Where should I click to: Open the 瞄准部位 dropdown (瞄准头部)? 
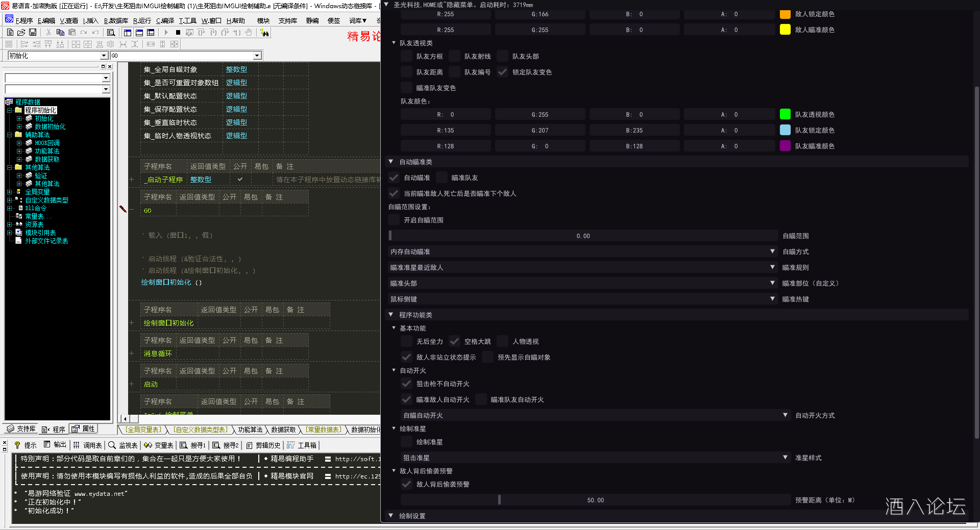[583, 283]
